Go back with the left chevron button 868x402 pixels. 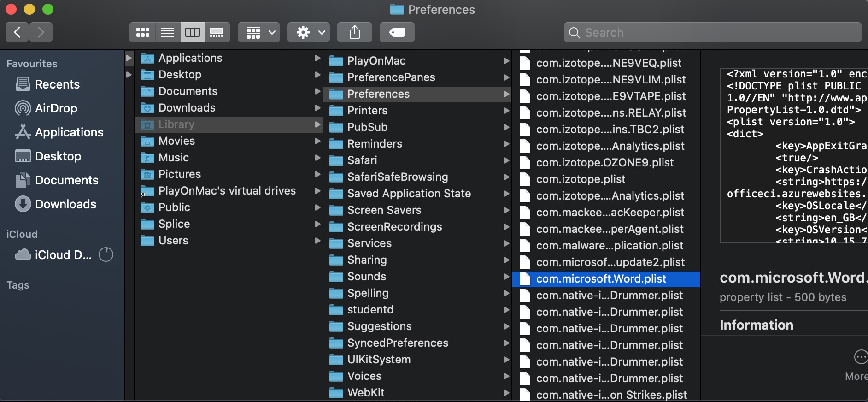click(x=17, y=32)
